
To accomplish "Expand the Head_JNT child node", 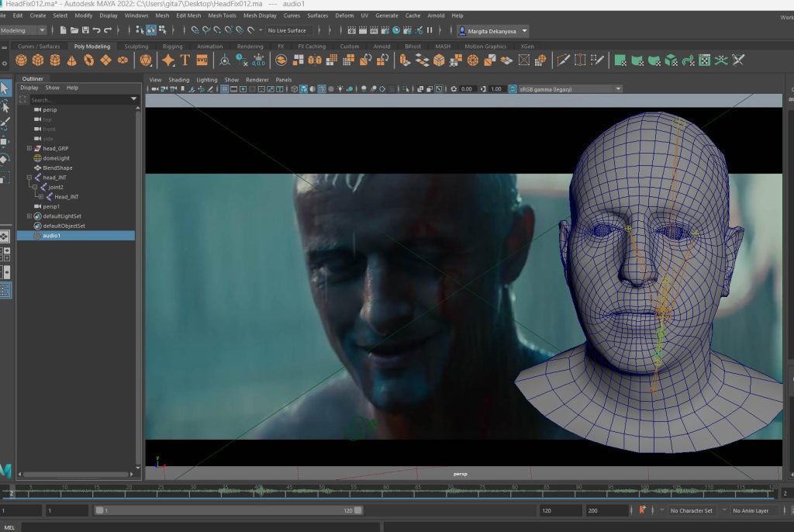I will (x=41, y=196).
